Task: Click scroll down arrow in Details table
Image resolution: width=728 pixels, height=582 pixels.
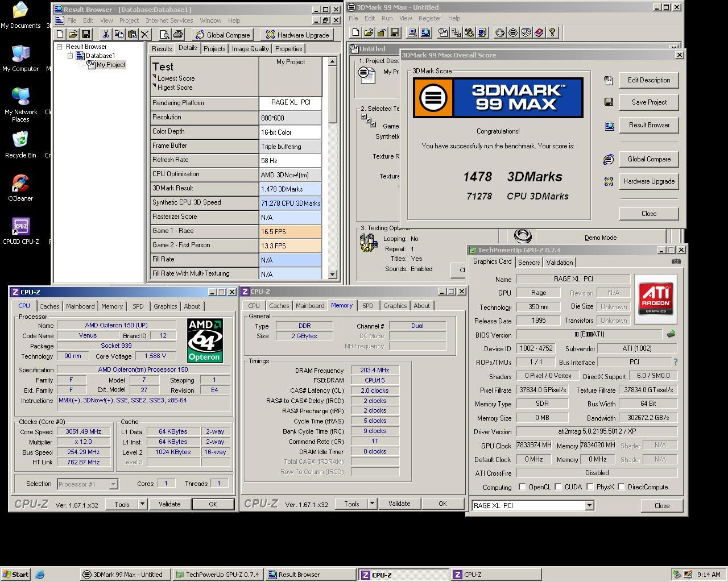Action: (333, 275)
